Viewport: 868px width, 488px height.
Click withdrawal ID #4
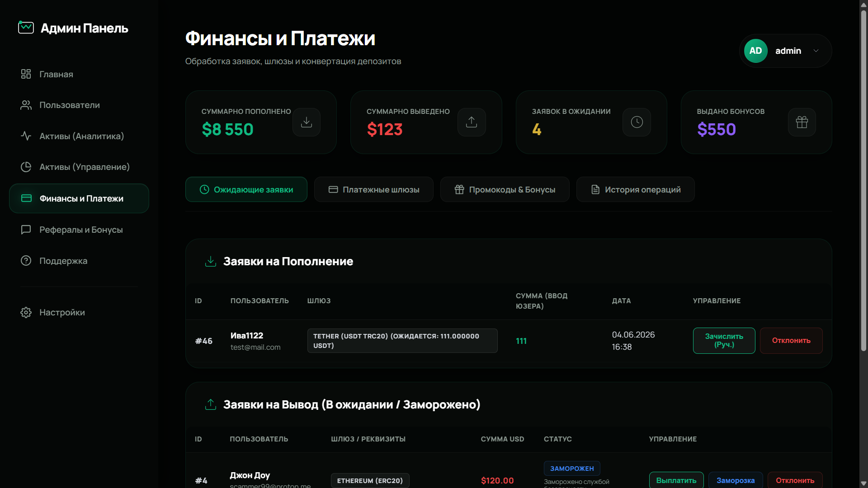(x=201, y=480)
